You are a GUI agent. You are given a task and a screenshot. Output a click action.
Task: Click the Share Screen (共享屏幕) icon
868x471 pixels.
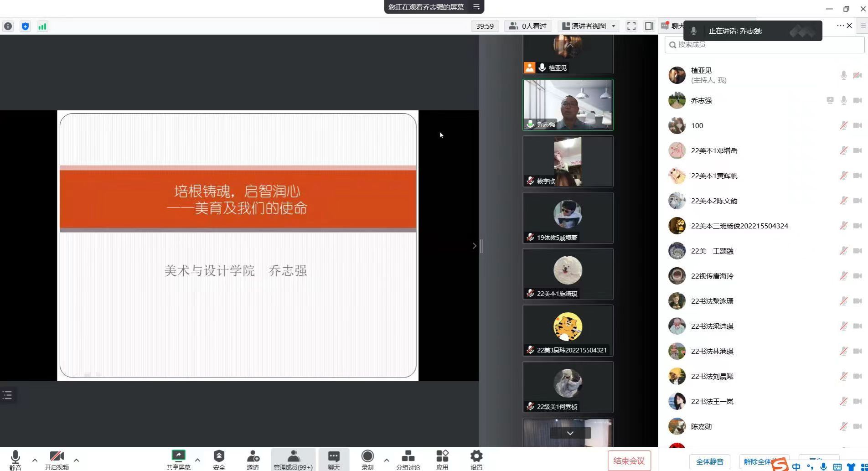click(178, 456)
